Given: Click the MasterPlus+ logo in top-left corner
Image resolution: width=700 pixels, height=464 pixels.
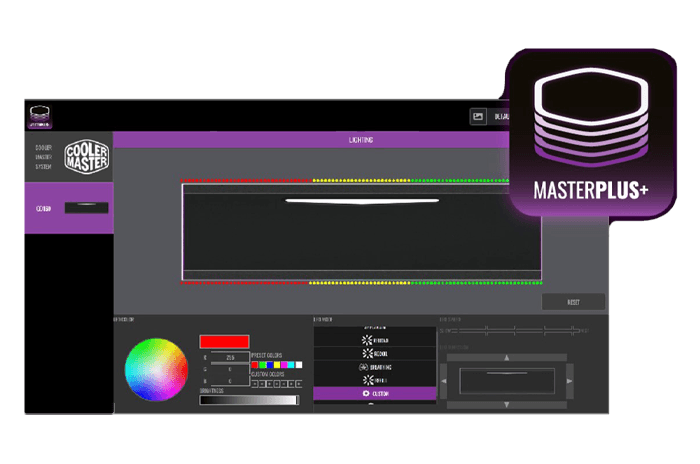Looking at the screenshot, I should point(38,116).
